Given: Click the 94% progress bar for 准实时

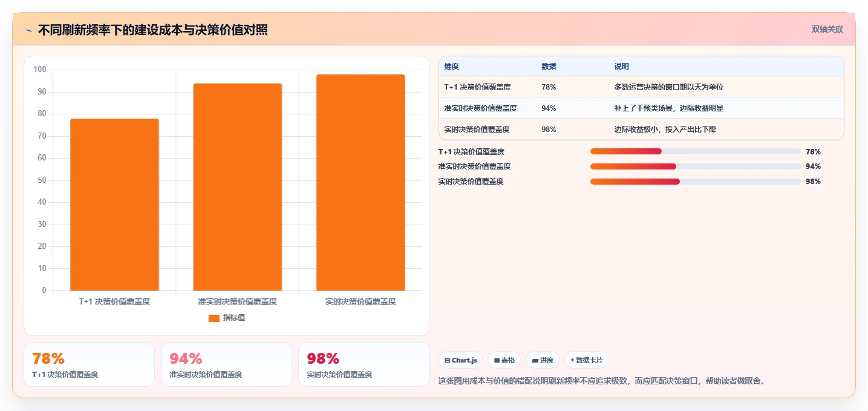Looking at the screenshot, I should [696, 166].
